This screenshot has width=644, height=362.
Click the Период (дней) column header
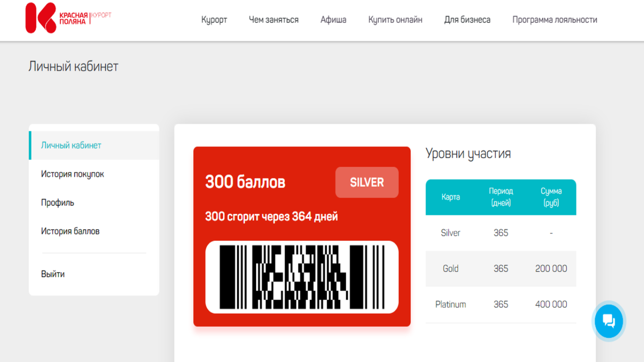501,197
